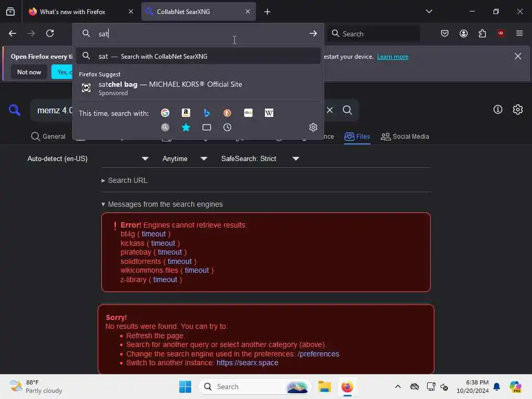Search this time with Google
The image size is (532, 399).
pos(165,113)
